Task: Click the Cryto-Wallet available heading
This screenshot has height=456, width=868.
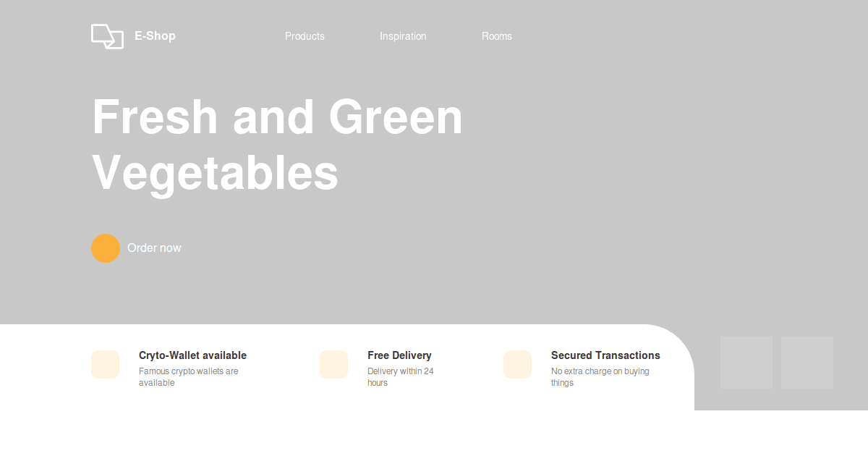Action: (192, 355)
